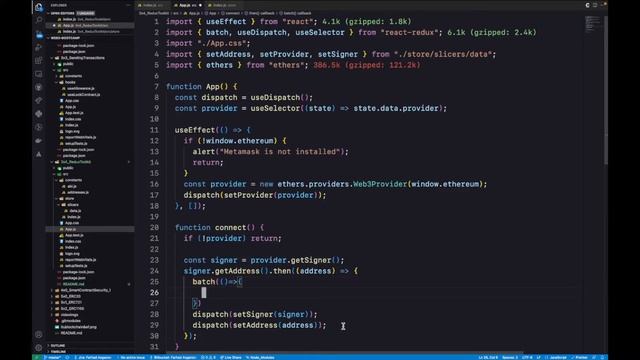The height and width of the screenshot is (360, 640).
Task: Select highlighted App.js in file tree
Action: [90, 229]
